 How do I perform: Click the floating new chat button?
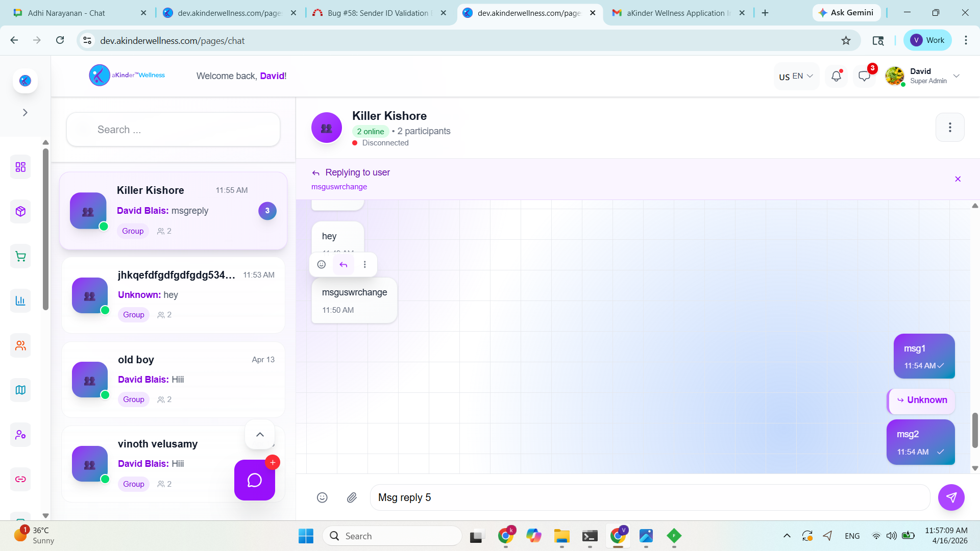click(254, 480)
